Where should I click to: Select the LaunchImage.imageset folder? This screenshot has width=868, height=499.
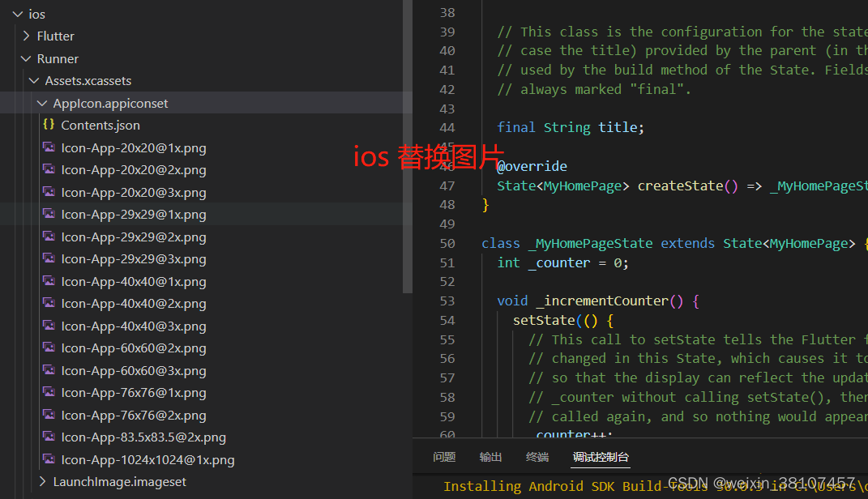pos(120,482)
